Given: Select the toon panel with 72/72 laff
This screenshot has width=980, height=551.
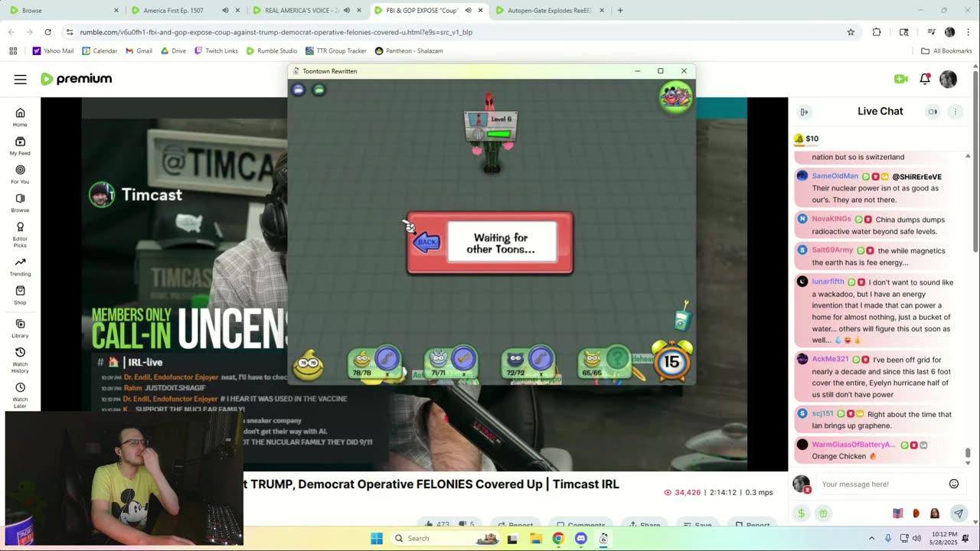Looking at the screenshot, I should (x=528, y=363).
